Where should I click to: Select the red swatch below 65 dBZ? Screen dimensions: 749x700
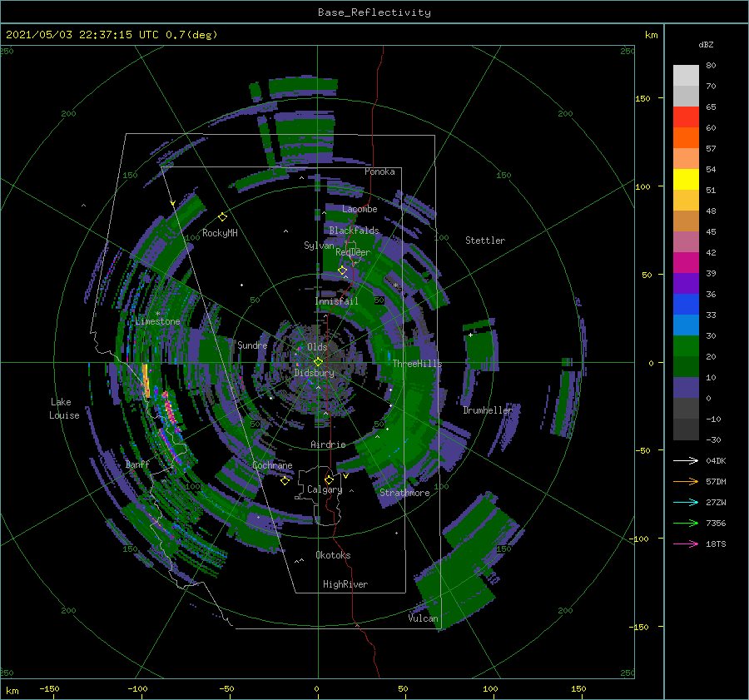pos(686,117)
